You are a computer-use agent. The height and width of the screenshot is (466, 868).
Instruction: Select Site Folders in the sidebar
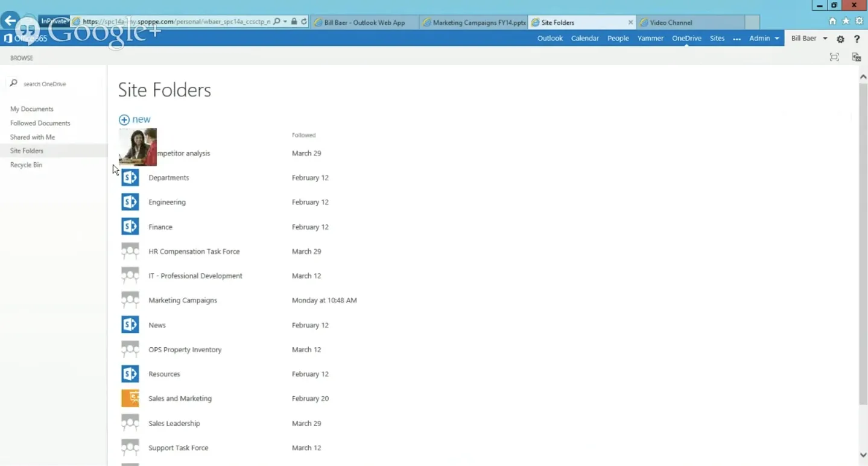point(27,151)
